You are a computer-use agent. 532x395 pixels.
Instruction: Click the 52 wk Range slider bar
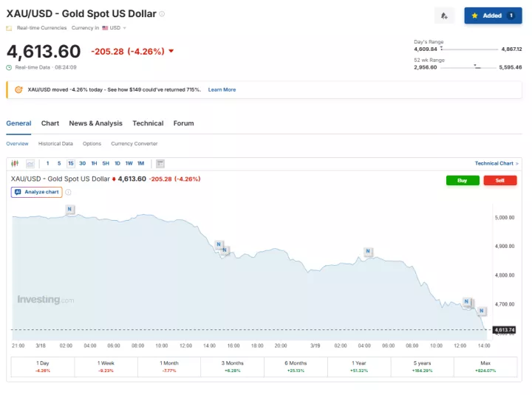pyautogui.click(x=469, y=67)
